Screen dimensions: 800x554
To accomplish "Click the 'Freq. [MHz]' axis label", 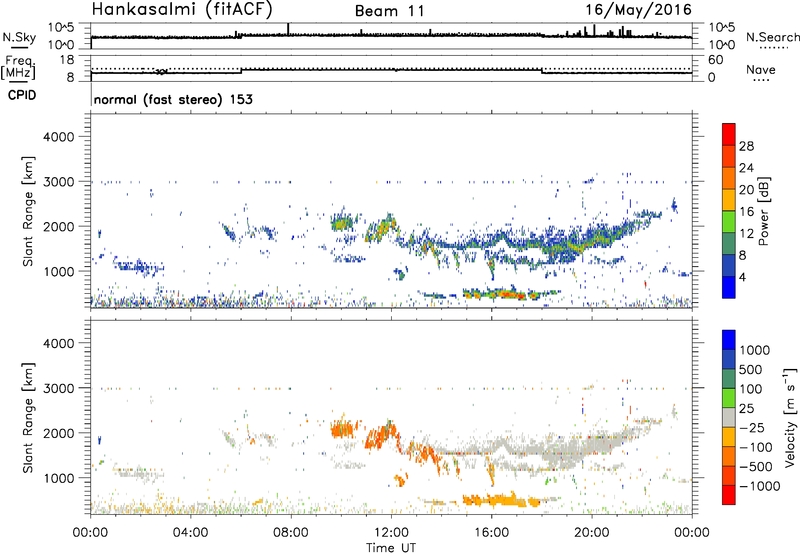I will (x=19, y=68).
